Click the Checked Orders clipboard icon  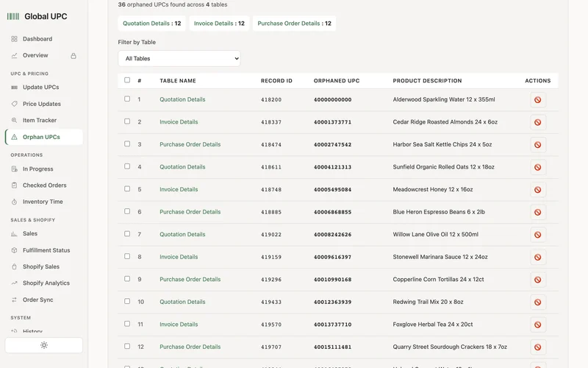click(x=14, y=185)
